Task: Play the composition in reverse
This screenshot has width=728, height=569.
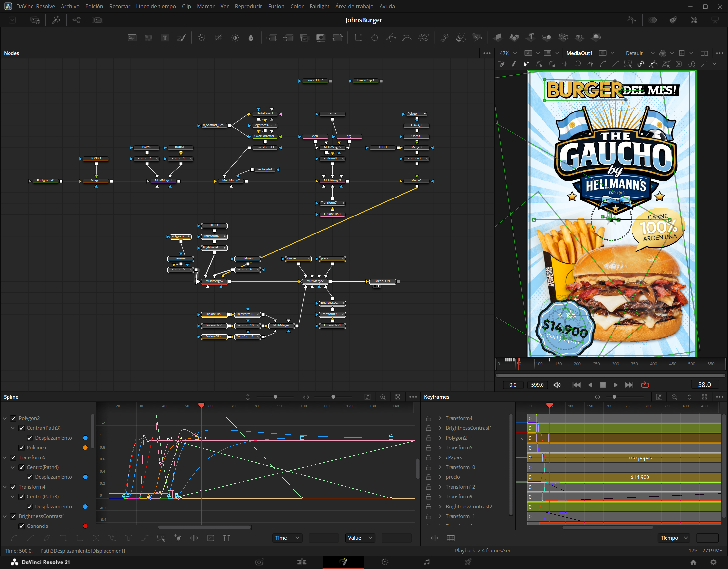Action: (590, 385)
